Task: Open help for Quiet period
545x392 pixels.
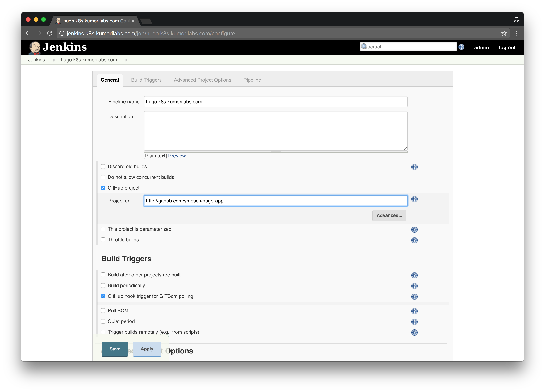Action: [414, 322]
